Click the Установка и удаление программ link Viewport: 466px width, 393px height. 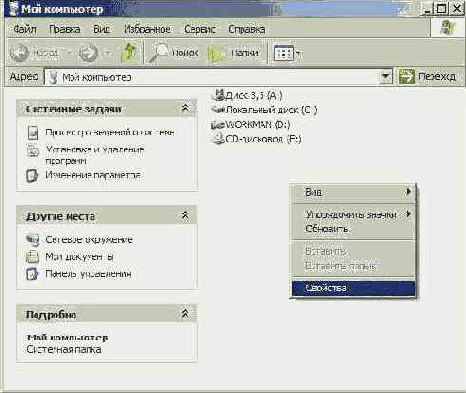pos(95,155)
